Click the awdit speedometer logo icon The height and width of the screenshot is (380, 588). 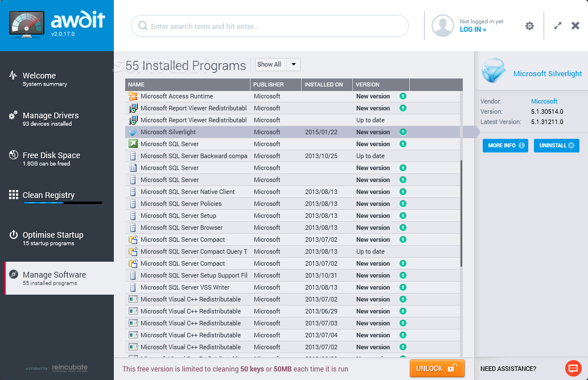coord(27,24)
